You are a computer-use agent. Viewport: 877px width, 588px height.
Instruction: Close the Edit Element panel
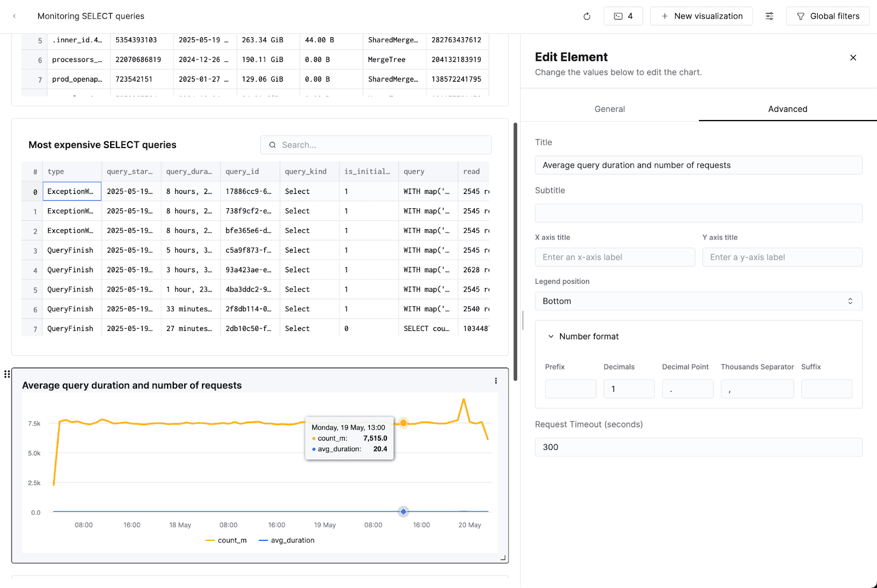853,58
